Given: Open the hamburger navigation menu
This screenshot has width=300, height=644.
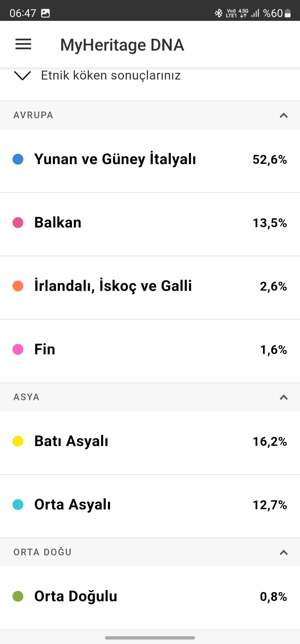Looking at the screenshot, I should 23,44.
